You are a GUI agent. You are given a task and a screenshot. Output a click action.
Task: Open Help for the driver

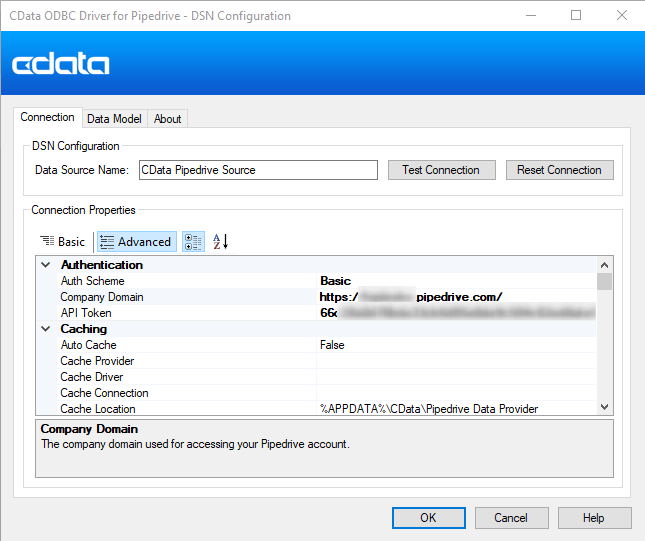[x=594, y=518]
